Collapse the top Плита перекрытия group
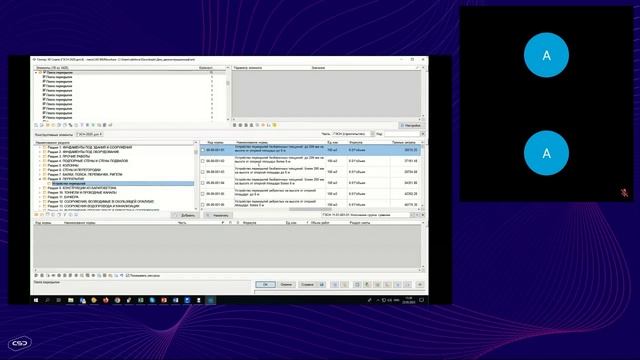This screenshot has width=640, height=360. point(36,73)
